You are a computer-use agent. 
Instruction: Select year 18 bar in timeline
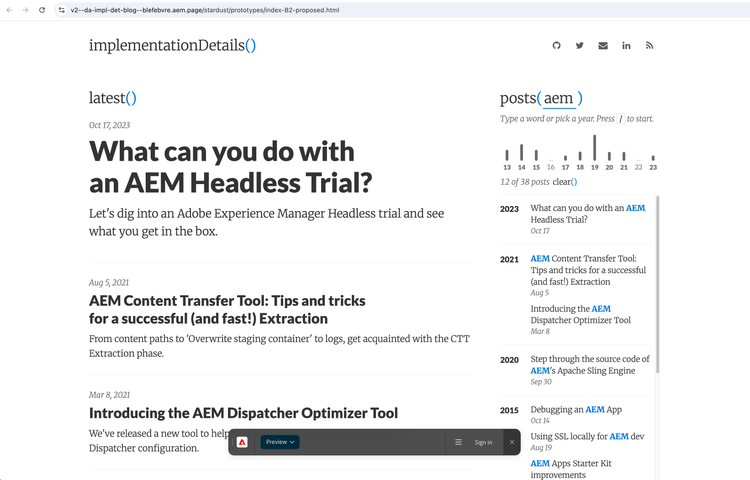[580, 156]
